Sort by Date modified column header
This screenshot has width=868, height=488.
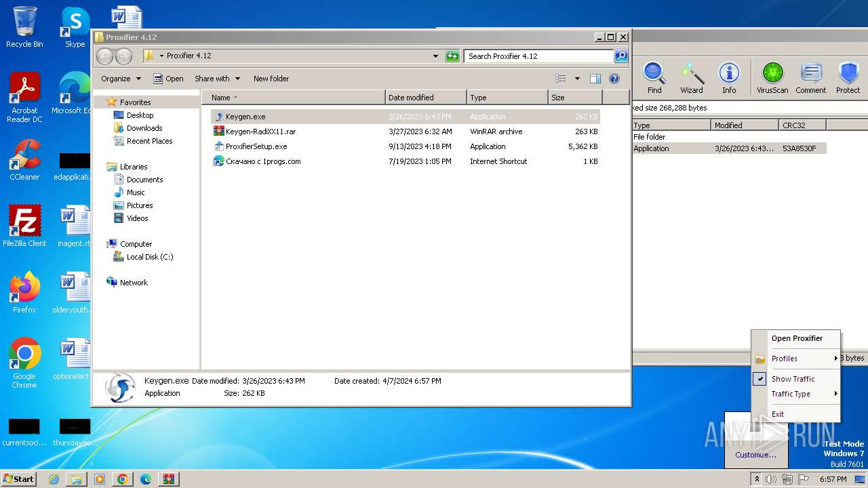pyautogui.click(x=426, y=98)
